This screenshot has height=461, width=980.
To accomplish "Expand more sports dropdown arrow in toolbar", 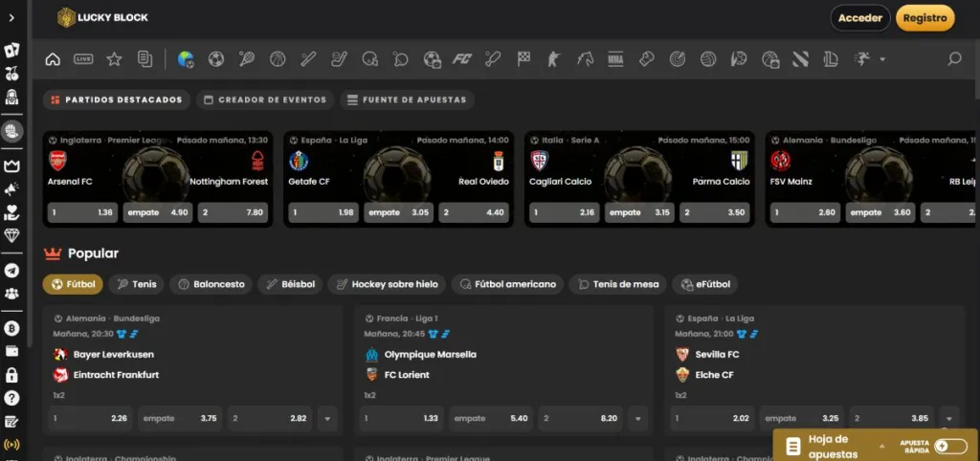I will [x=882, y=59].
